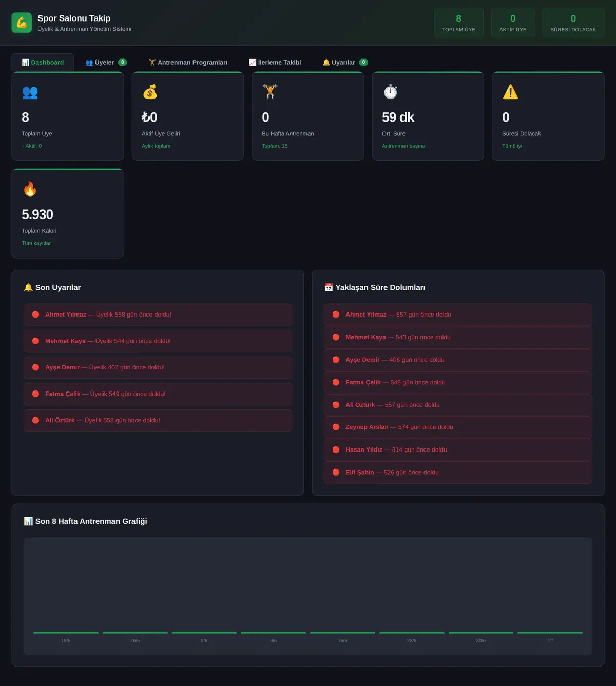Open the Antrenman Programları tab

click(x=188, y=62)
